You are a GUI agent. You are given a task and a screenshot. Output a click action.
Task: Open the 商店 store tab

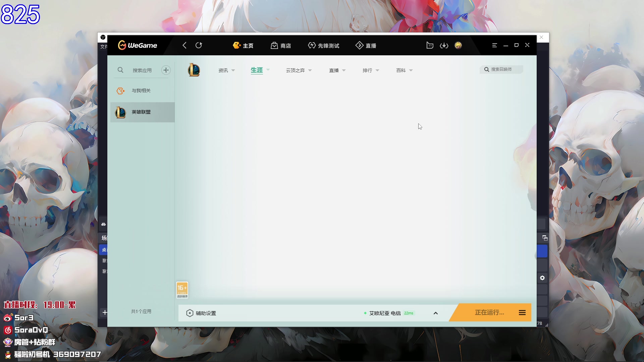coord(281,46)
